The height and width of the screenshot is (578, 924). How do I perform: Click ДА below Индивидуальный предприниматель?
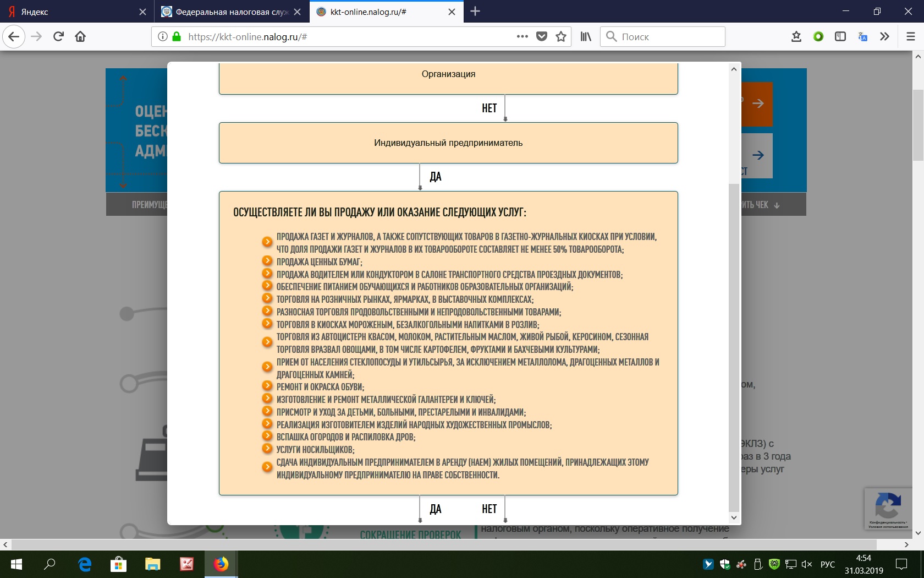click(x=436, y=177)
